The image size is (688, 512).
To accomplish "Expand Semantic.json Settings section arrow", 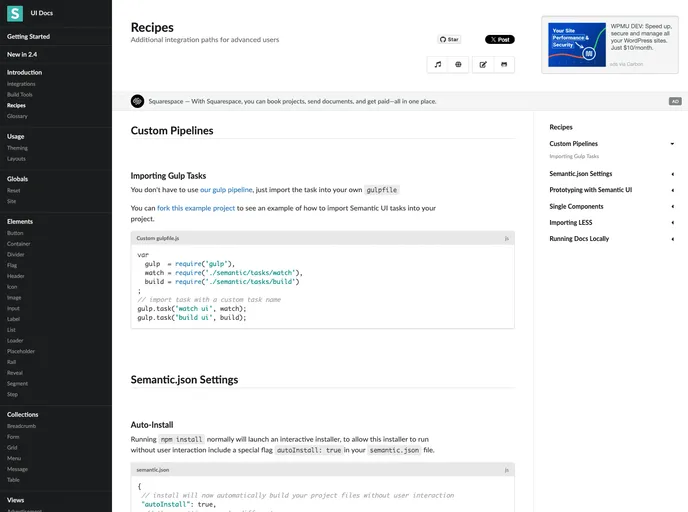I will tap(672, 174).
